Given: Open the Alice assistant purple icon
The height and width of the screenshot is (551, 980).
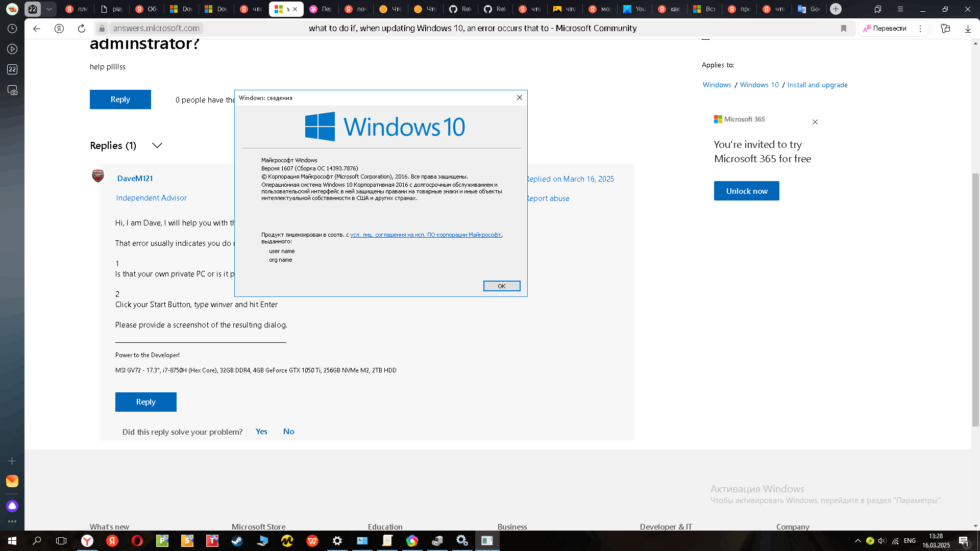Looking at the screenshot, I should [x=12, y=506].
